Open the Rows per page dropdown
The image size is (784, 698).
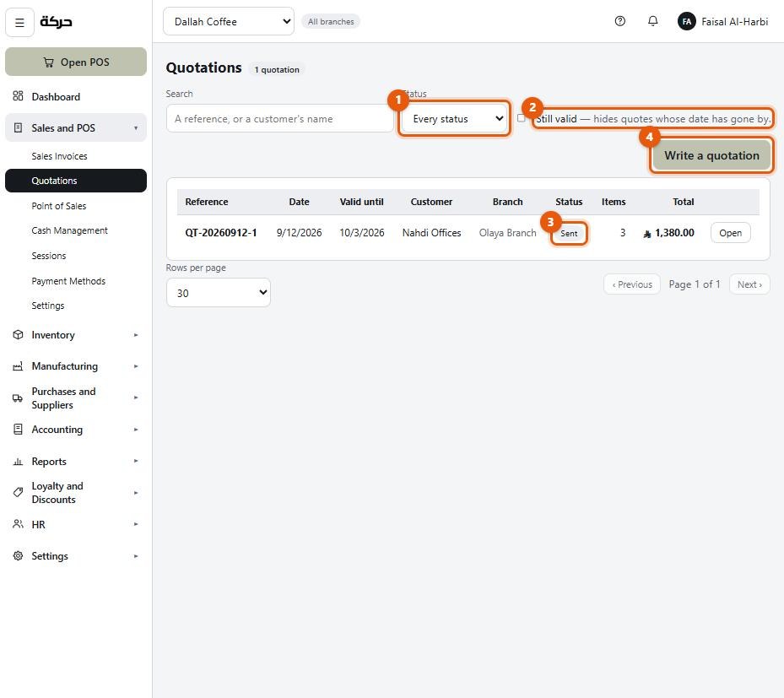pos(219,293)
